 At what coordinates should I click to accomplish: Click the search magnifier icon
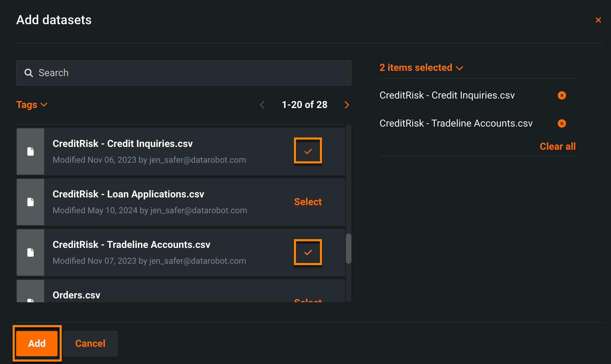pyautogui.click(x=29, y=73)
